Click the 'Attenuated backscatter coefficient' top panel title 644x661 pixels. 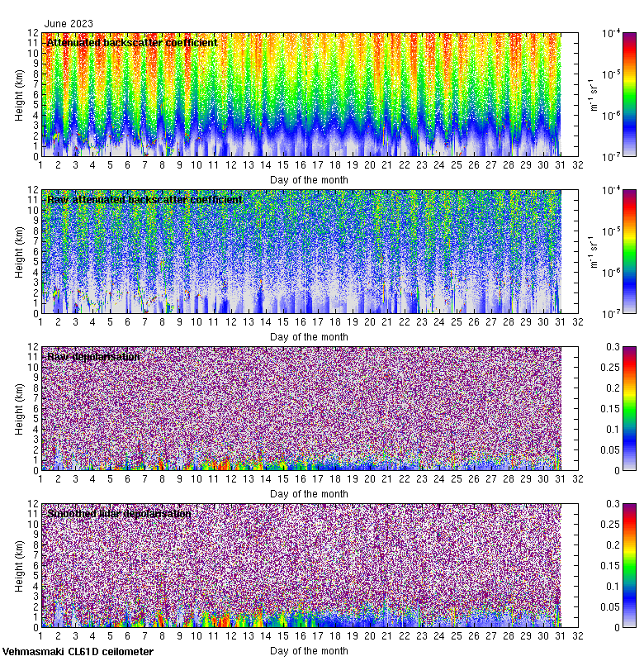132,42
